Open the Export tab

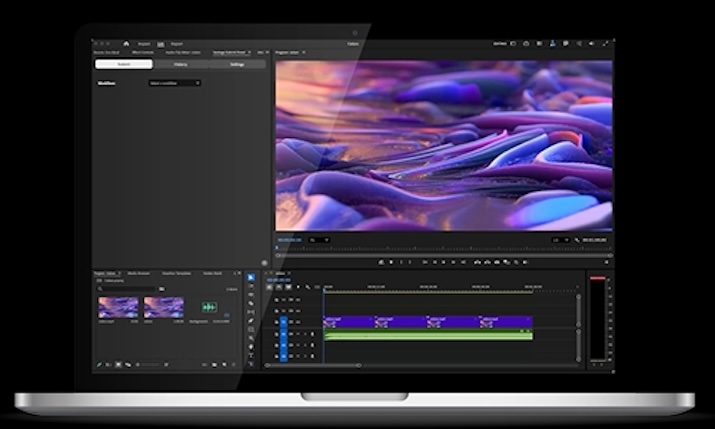176,44
